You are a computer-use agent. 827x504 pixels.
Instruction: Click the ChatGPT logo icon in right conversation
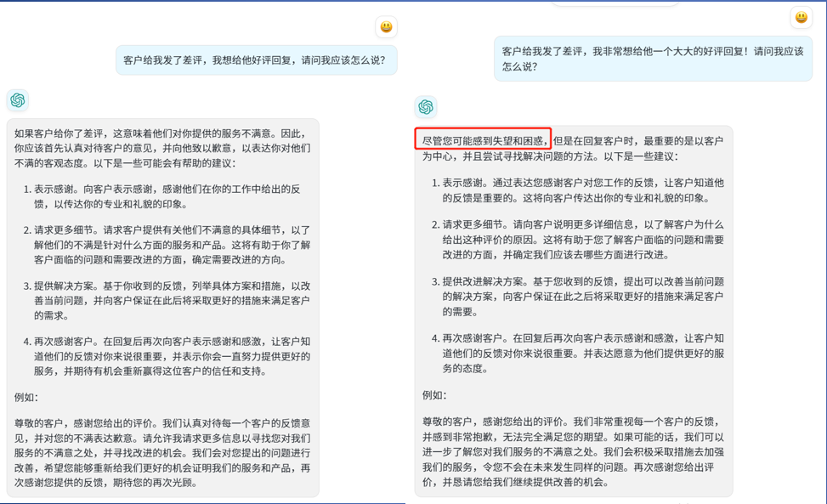click(x=426, y=107)
